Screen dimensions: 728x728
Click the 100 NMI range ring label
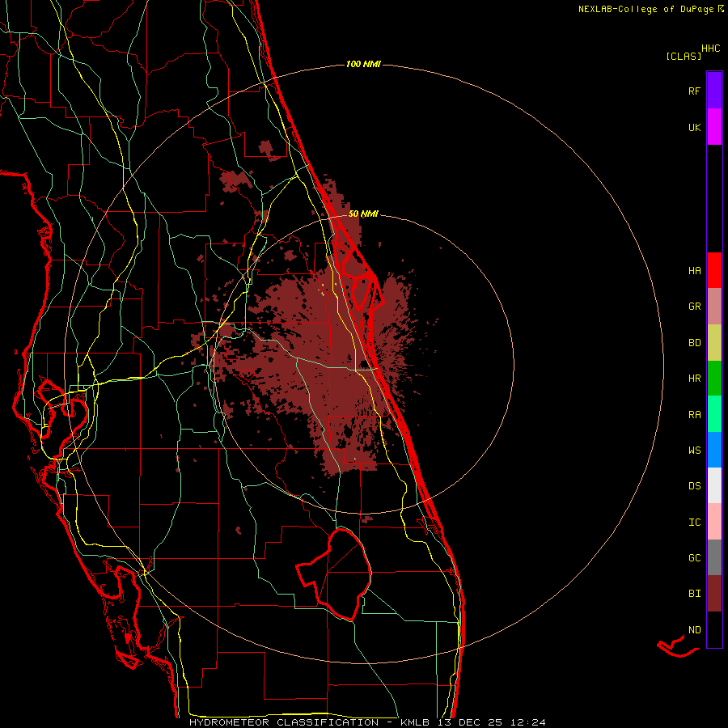(x=363, y=64)
